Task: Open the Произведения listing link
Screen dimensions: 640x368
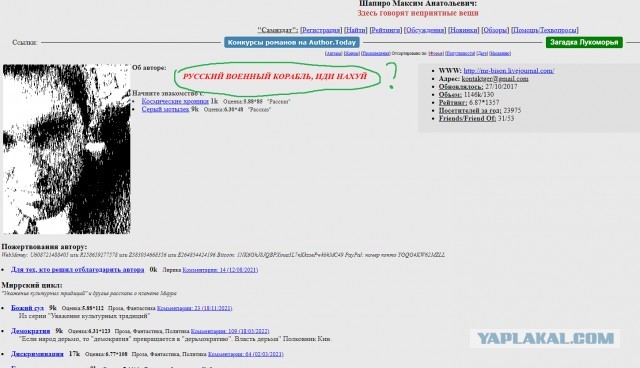Action: (x=376, y=53)
